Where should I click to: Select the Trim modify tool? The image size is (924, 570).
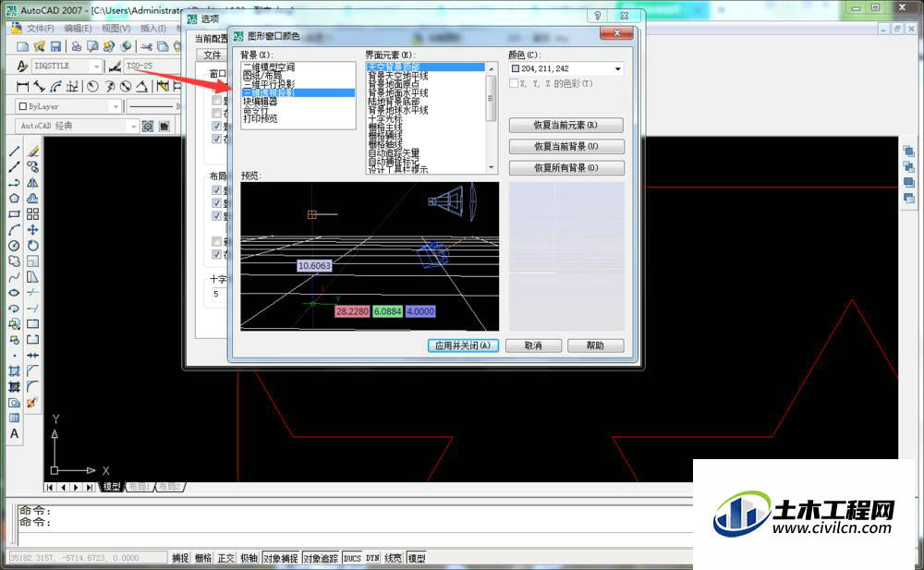pos(33,292)
